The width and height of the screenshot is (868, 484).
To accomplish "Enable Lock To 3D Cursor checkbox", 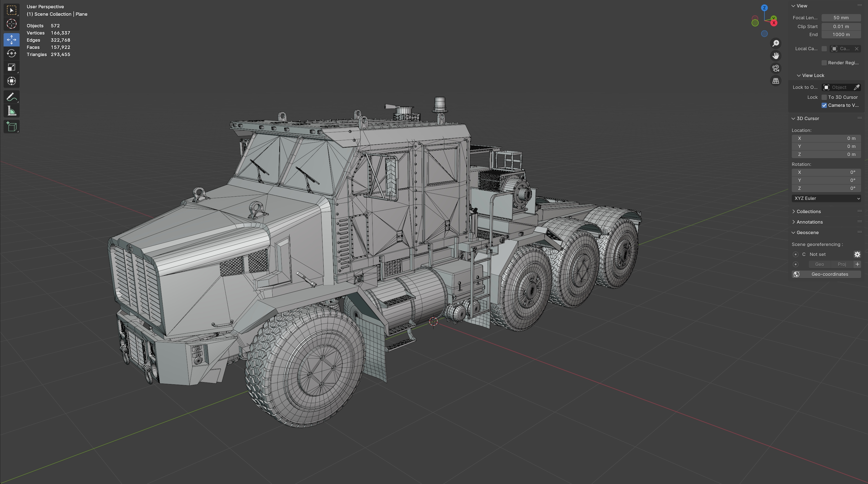I will coord(824,97).
